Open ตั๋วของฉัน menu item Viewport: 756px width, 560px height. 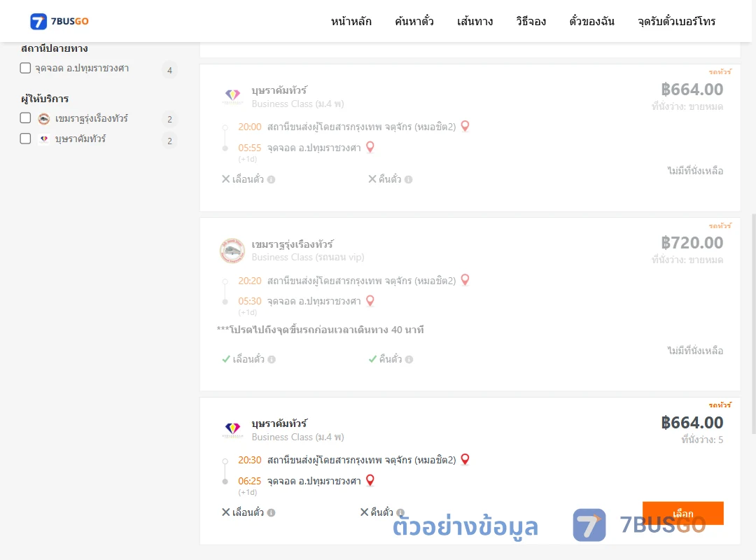(591, 21)
